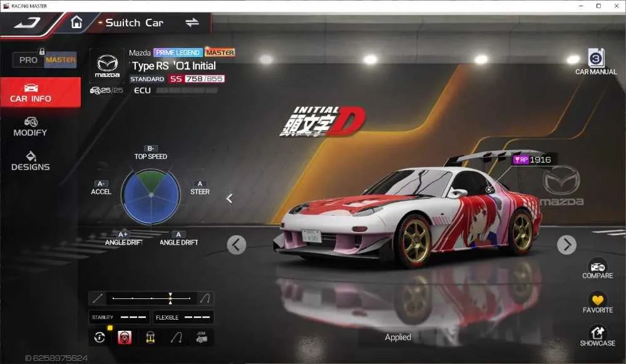Open the Compare cars icon

pyautogui.click(x=597, y=268)
